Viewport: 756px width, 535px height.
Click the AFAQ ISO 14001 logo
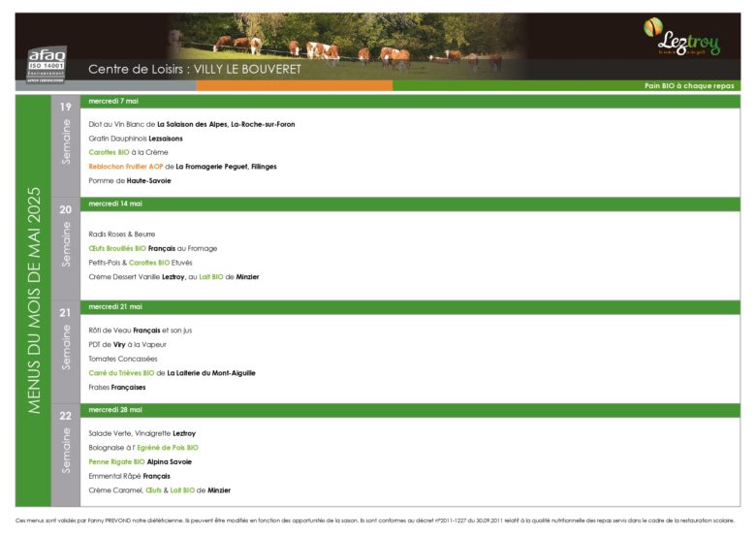tap(47, 65)
